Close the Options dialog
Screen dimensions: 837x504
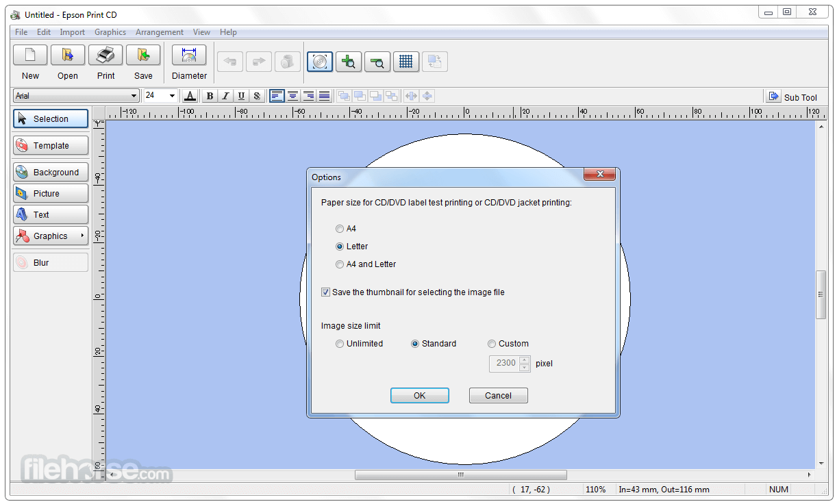pos(599,175)
